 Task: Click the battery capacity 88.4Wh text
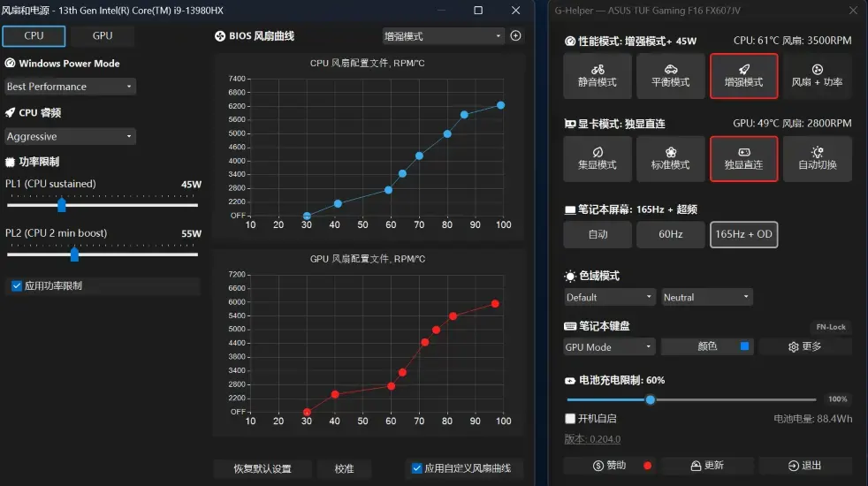[812, 419]
